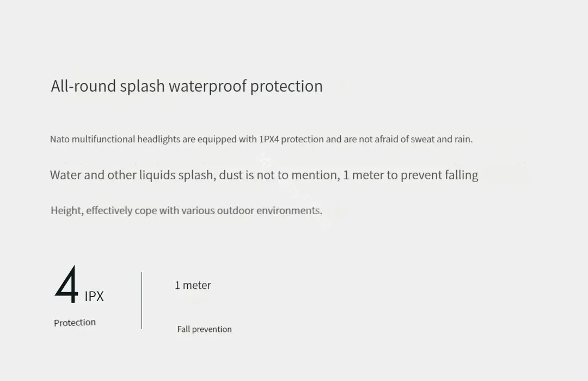Viewport: 588px width, 381px height.
Task: Click the word "headlights" in the first sentence
Action: (x=158, y=139)
